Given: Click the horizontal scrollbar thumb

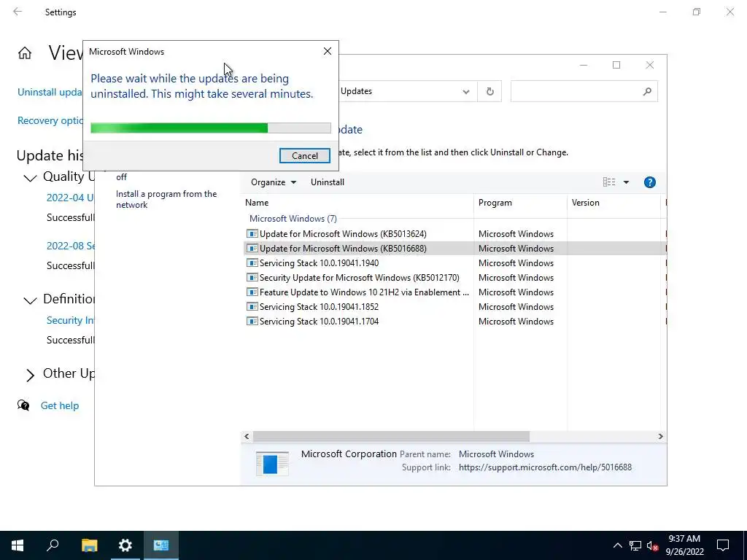Looking at the screenshot, I should [391, 436].
